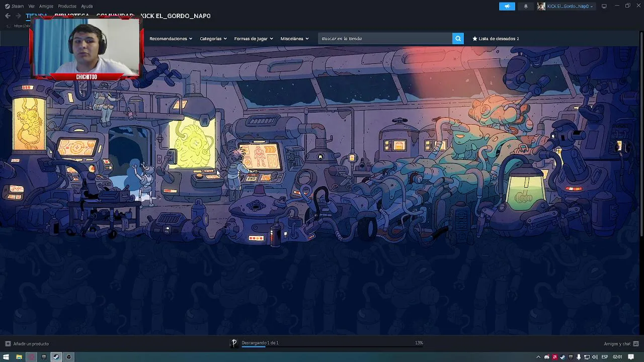Click the OBS taskbar app icon
The width and height of the screenshot is (644, 362).
tap(69, 357)
